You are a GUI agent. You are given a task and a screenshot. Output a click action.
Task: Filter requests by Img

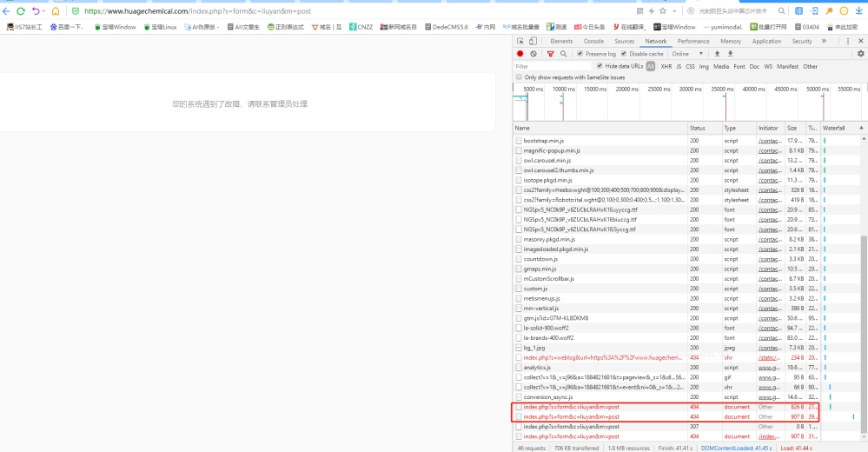click(x=704, y=66)
